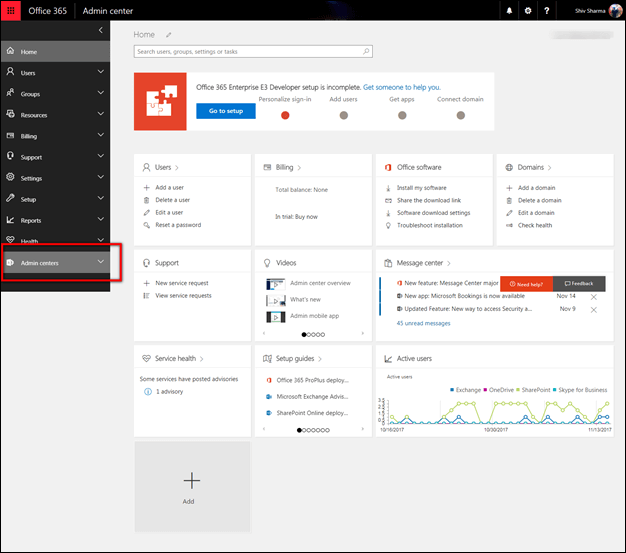626x553 pixels.
Task: Click the Domains globe icon
Action: click(509, 167)
